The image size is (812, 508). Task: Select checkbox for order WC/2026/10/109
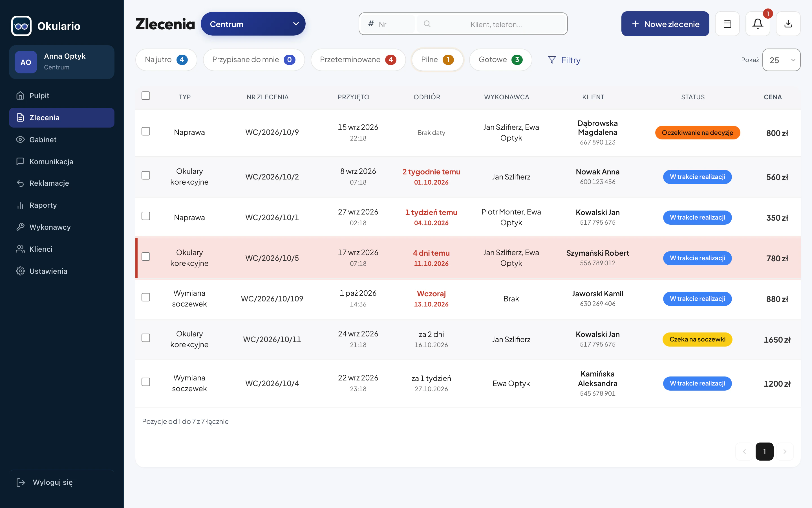pyautogui.click(x=145, y=297)
